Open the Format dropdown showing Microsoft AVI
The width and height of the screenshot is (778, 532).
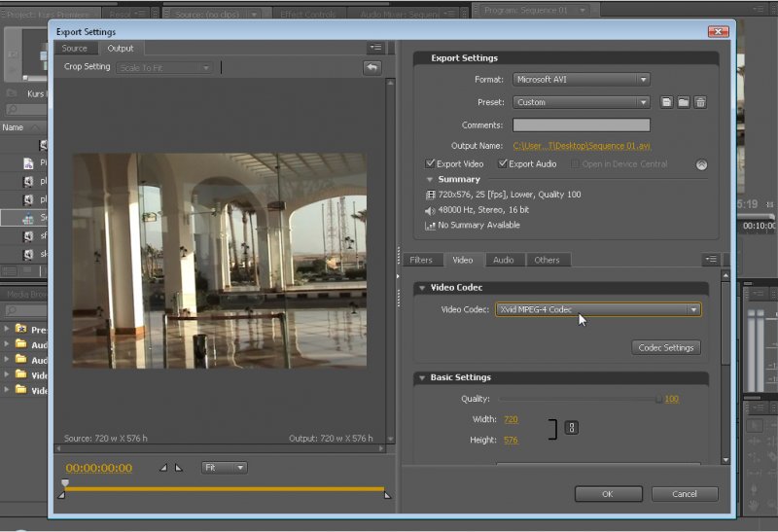pos(581,79)
